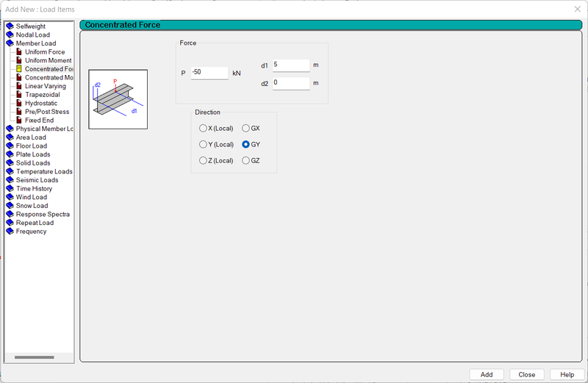Click the Plate Loads book icon
Screen dimensions: 588x383
coord(10,154)
